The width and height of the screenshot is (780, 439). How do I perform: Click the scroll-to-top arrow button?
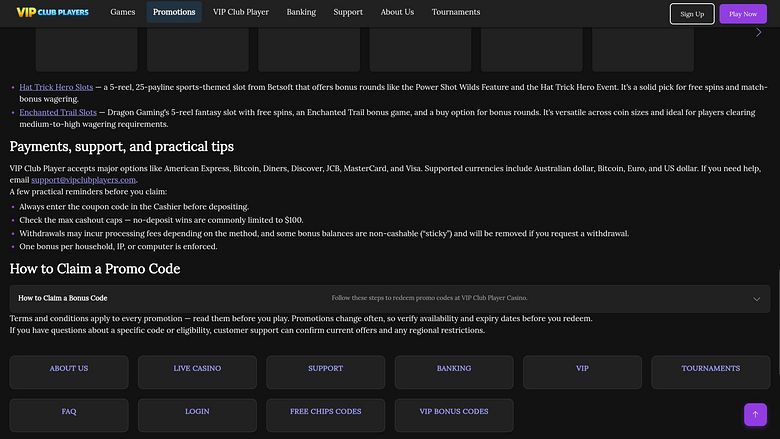pyautogui.click(x=755, y=414)
